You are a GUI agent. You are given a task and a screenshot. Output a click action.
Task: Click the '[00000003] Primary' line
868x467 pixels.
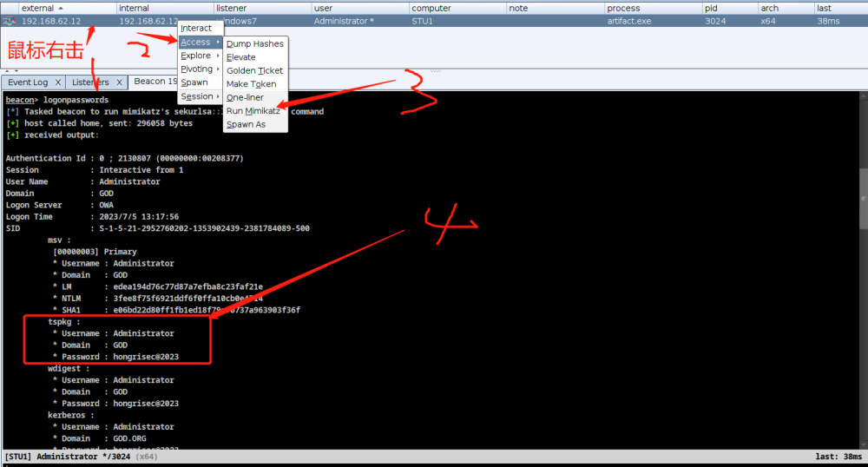pyautogui.click(x=95, y=252)
